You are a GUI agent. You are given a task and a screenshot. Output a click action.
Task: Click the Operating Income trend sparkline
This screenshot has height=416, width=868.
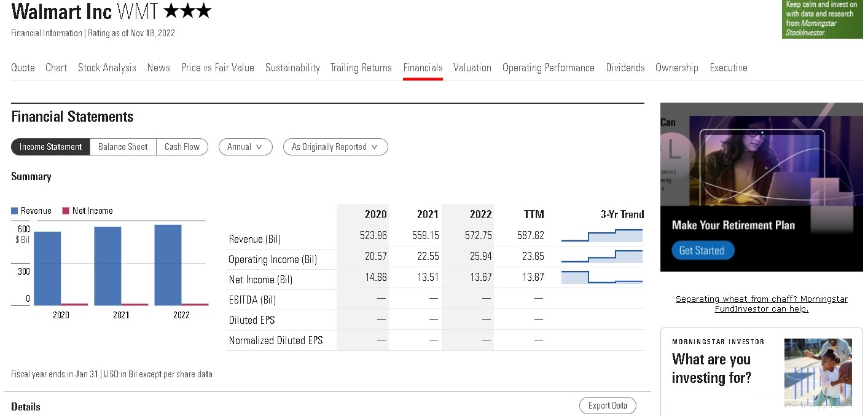601,256
